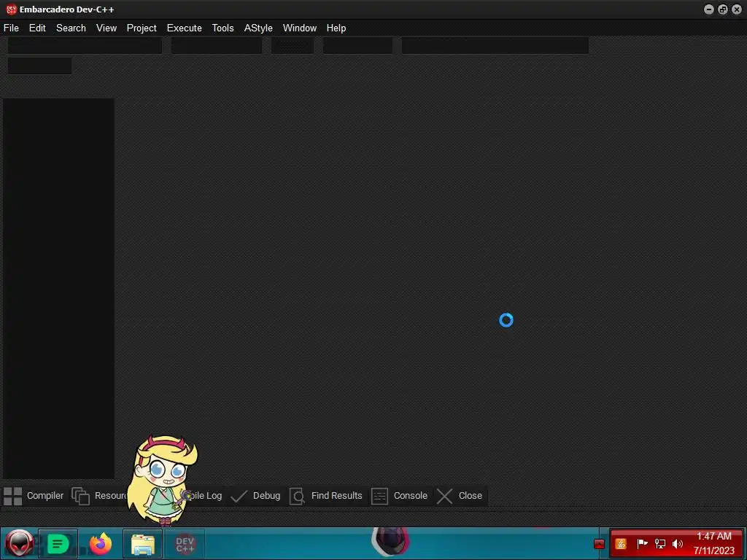This screenshot has height=560, width=747.
Task: Switch to the Debug tab
Action: 256,496
